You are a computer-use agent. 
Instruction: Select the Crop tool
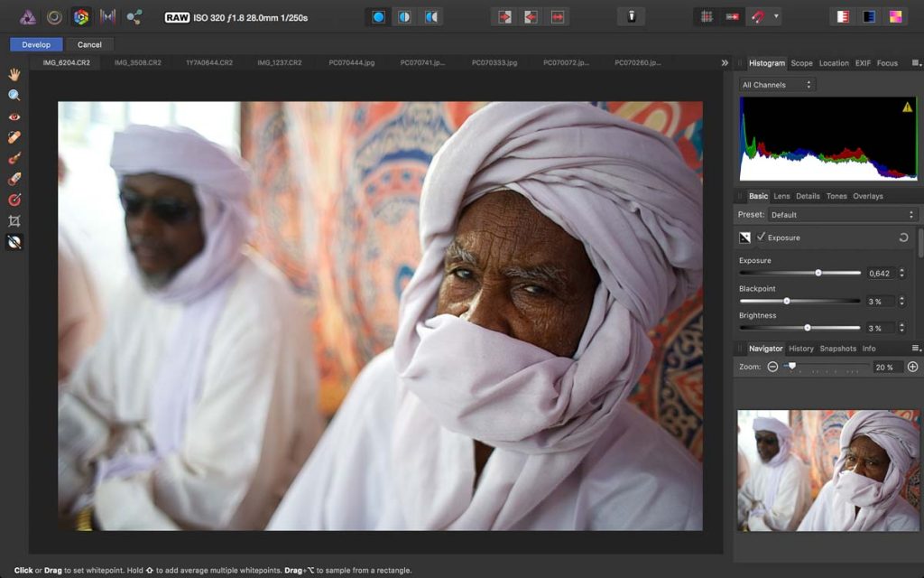(14, 220)
